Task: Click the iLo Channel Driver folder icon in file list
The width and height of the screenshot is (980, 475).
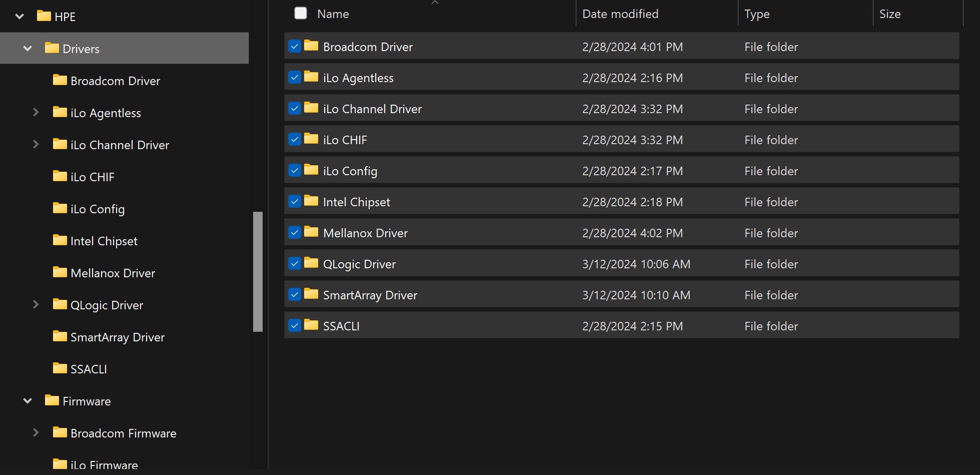Action: (x=311, y=108)
